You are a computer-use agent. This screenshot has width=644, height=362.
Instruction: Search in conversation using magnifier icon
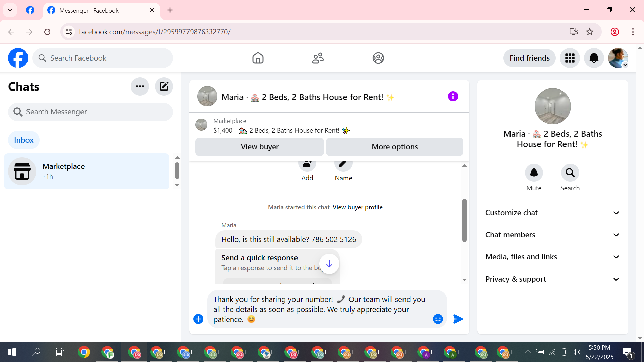(x=570, y=173)
